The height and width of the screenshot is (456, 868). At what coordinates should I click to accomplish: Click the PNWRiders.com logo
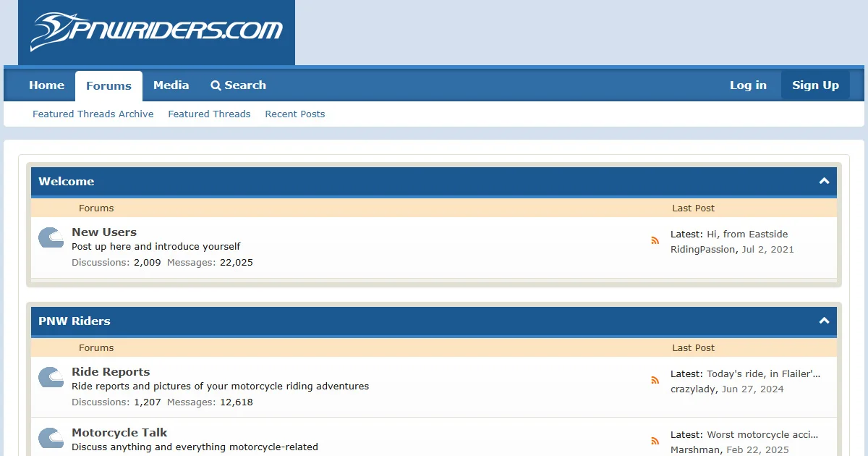(x=156, y=32)
